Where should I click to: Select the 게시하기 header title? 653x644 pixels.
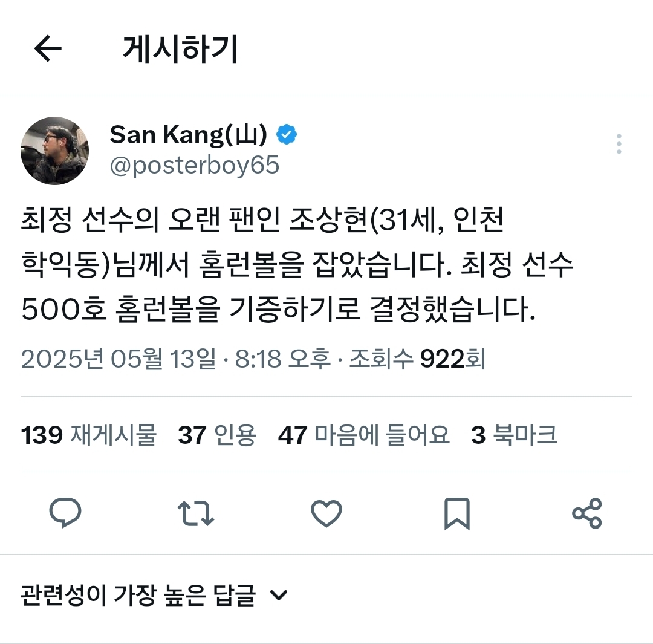(x=180, y=49)
